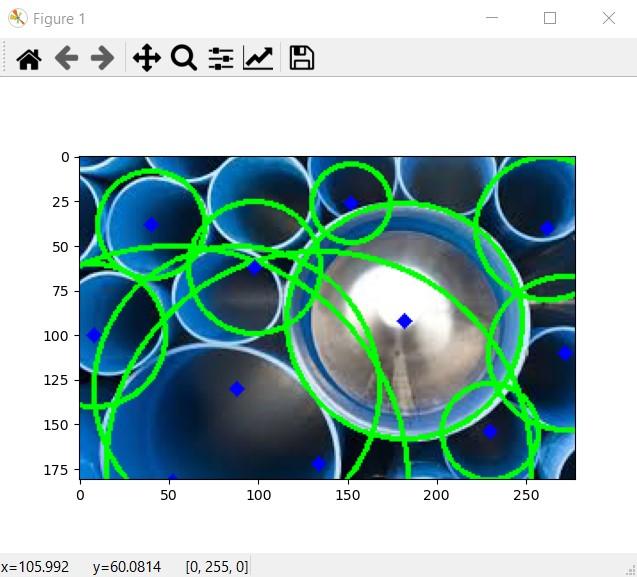Click the y=60.0814 status readout

(x=127, y=566)
